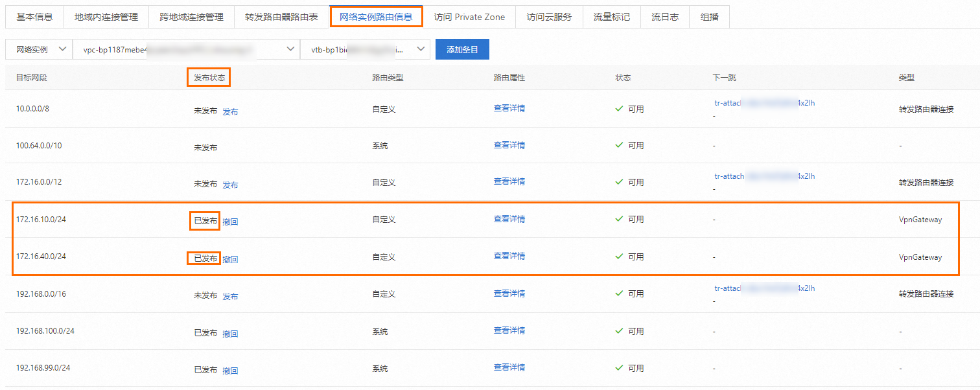Switch to the 基本信息 tab
The height and width of the screenshot is (390, 980).
[x=34, y=17]
